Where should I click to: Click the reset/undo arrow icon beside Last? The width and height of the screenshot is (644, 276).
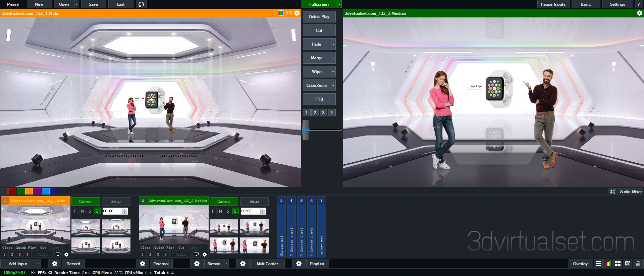tap(141, 4)
